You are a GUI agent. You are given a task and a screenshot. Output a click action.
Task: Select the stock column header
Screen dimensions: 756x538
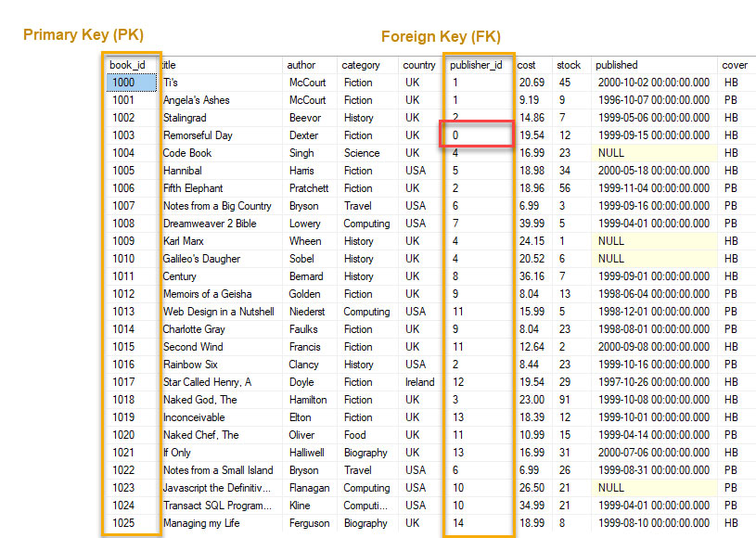point(569,65)
